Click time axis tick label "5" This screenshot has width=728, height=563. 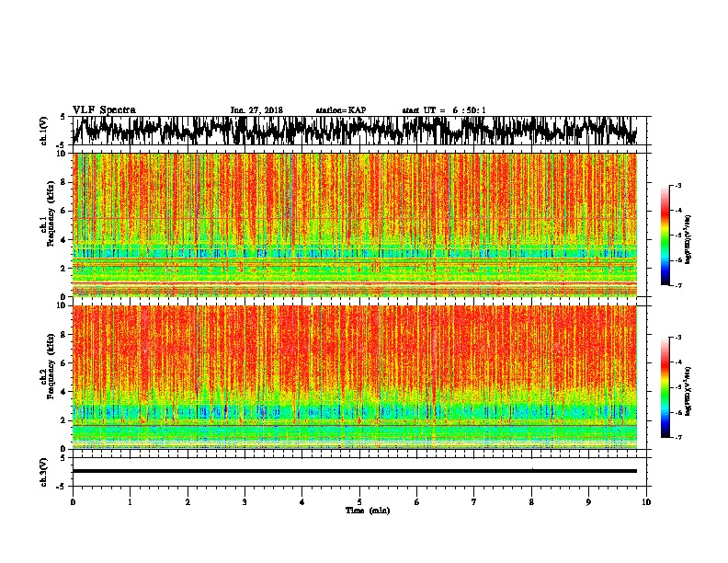tap(359, 502)
